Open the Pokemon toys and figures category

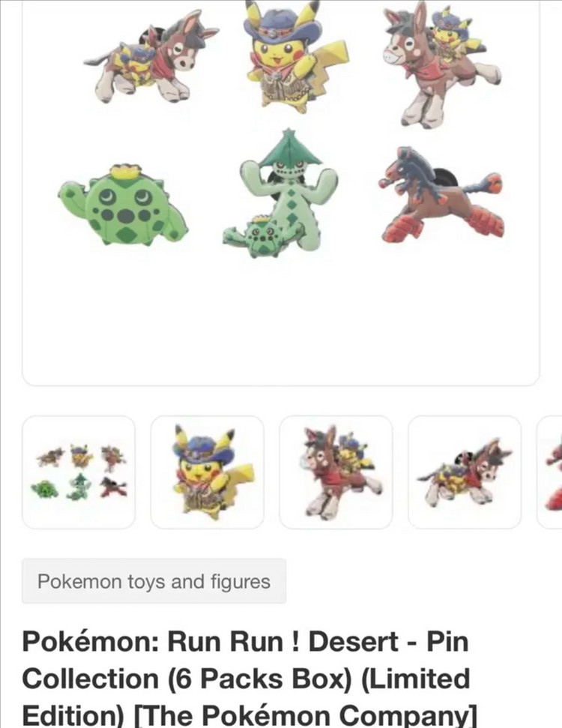click(154, 581)
